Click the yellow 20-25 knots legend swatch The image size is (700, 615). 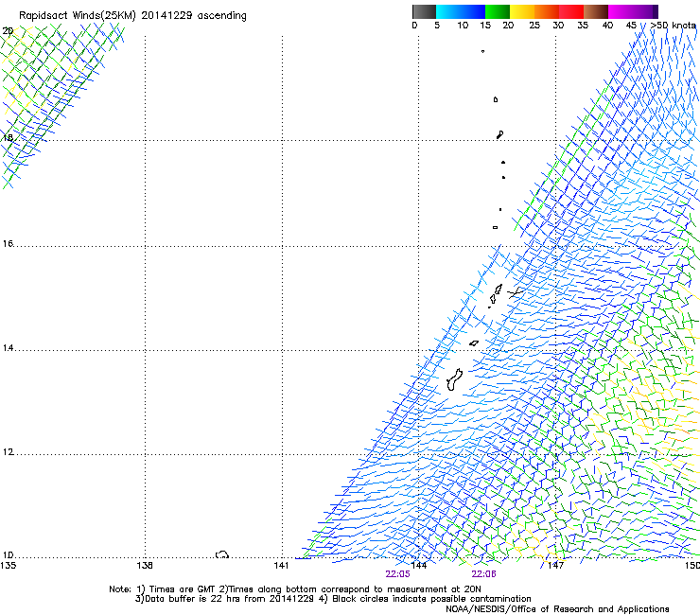pyautogui.click(x=522, y=11)
